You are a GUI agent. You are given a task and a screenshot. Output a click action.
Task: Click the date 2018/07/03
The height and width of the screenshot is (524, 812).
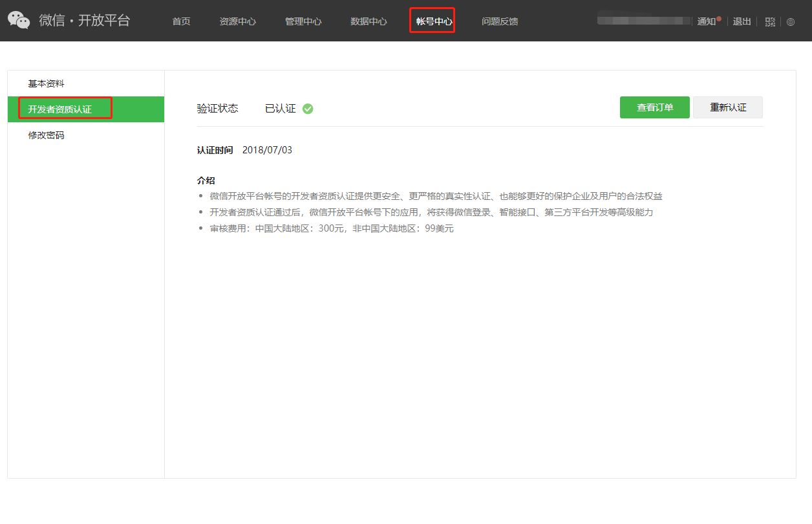(x=268, y=150)
